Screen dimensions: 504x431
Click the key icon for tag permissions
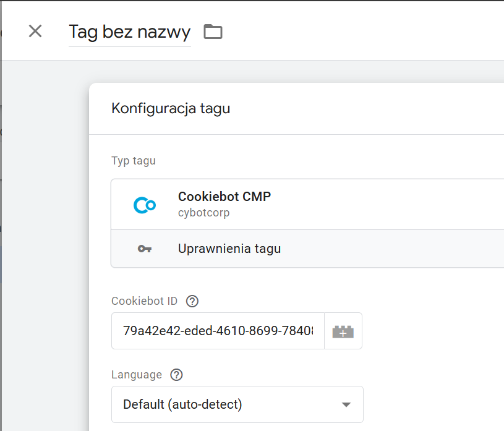pos(145,249)
